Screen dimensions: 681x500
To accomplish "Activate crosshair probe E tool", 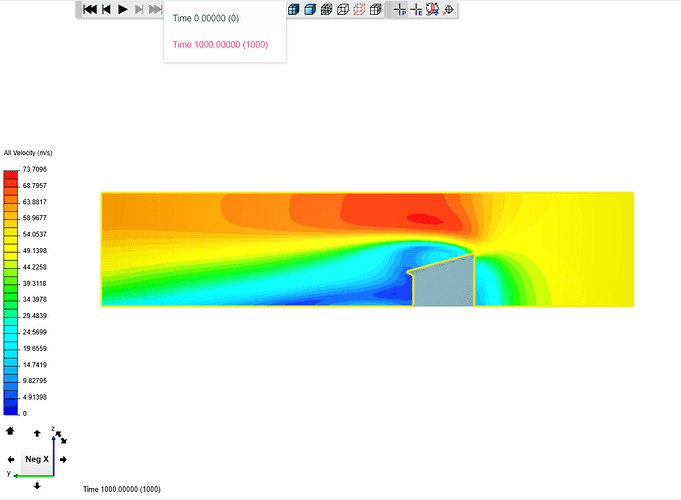I will 416,9.
